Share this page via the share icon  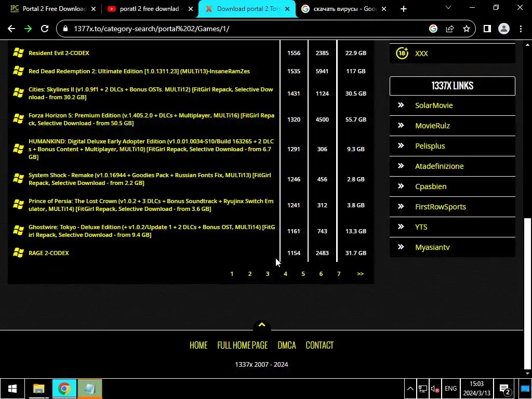point(450,29)
